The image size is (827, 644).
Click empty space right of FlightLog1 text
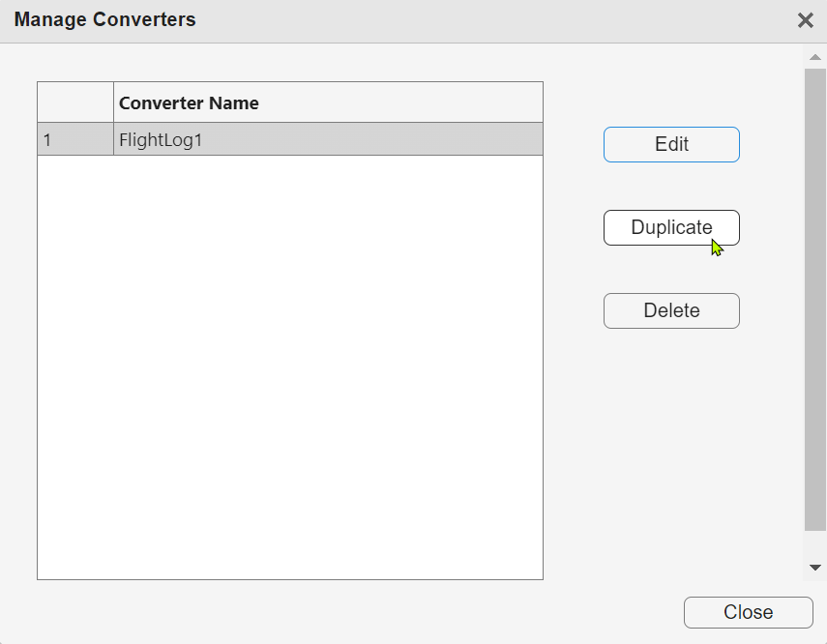point(387,140)
